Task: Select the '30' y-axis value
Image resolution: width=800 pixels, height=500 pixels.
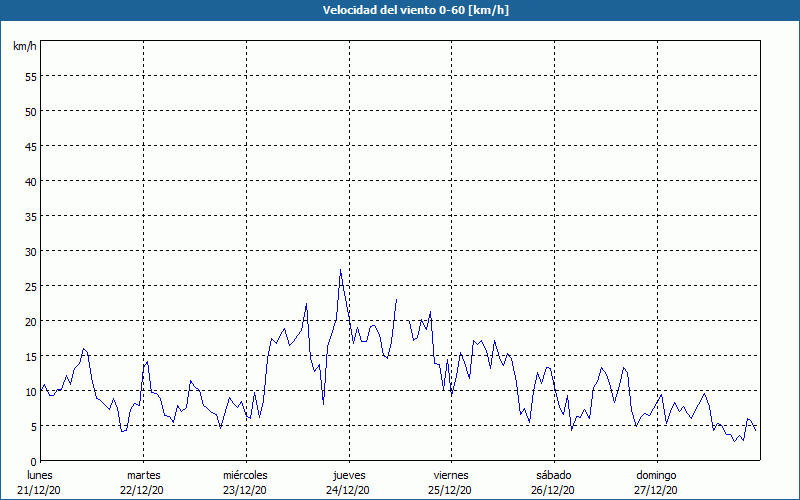Action: pos(31,252)
